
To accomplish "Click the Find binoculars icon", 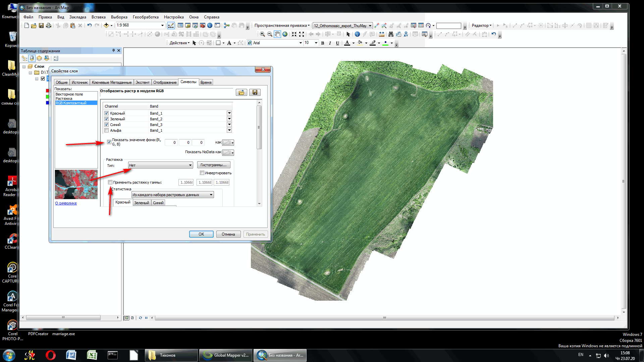I will [x=391, y=34].
